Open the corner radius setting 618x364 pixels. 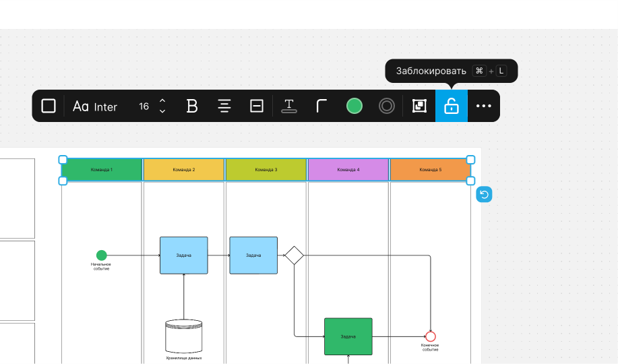(x=321, y=106)
